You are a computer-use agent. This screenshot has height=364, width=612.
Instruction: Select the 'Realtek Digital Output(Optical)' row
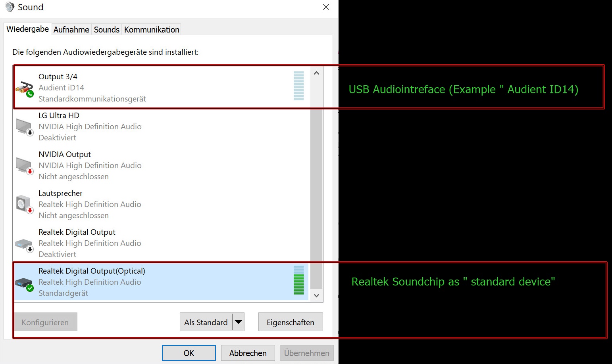tap(162, 282)
